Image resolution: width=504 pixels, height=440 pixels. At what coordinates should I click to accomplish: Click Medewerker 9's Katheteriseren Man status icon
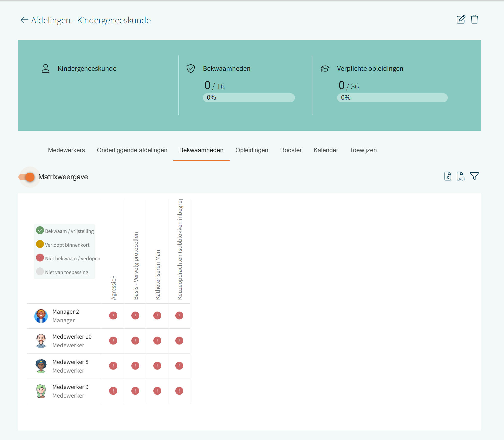pos(157,391)
